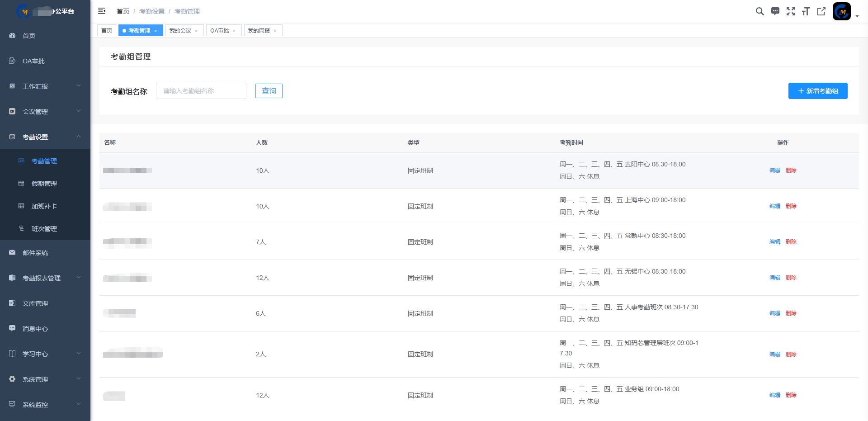Image resolution: width=868 pixels, height=421 pixels.
Task: Click the 假期管理 submenu icon
Action: (x=21, y=183)
